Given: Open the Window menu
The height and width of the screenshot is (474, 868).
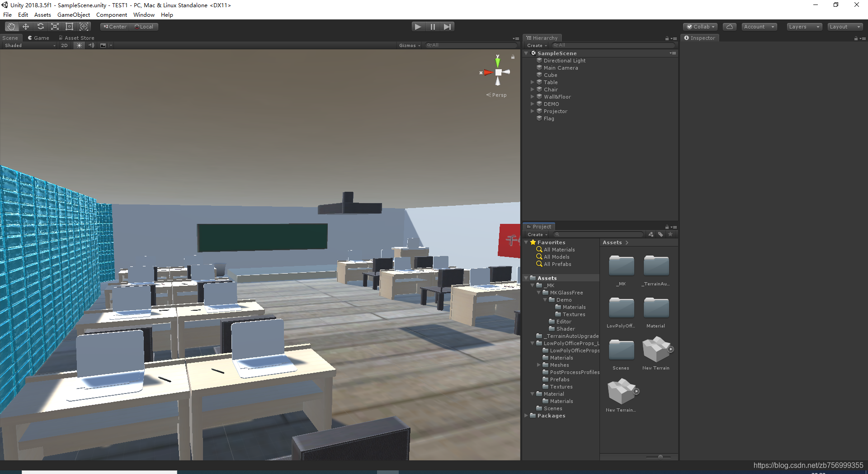Looking at the screenshot, I should click(144, 14).
